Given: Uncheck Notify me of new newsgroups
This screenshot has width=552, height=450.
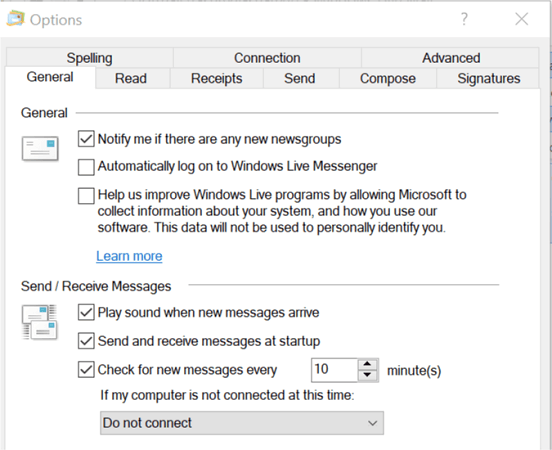Looking at the screenshot, I should pos(86,139).
